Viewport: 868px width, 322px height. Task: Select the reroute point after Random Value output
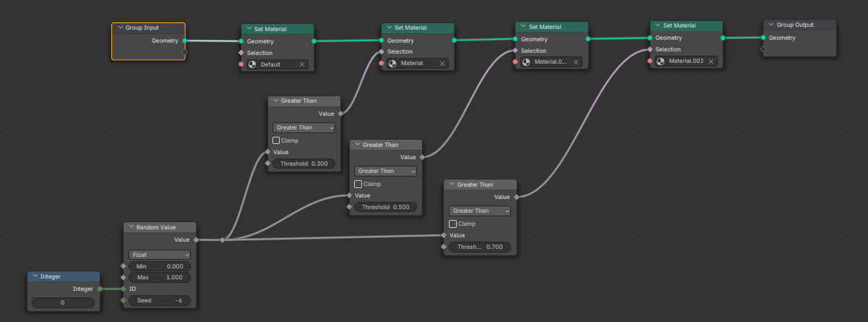click(222, 240)
